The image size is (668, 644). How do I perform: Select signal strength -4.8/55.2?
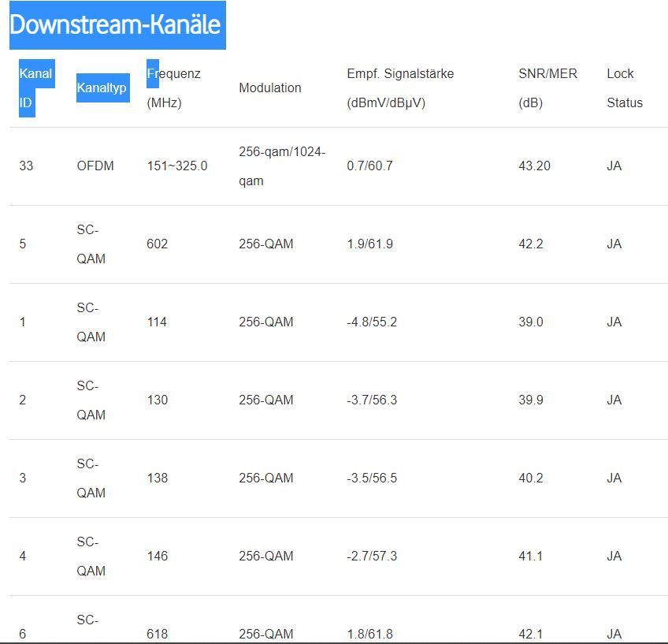coord(372,322)
